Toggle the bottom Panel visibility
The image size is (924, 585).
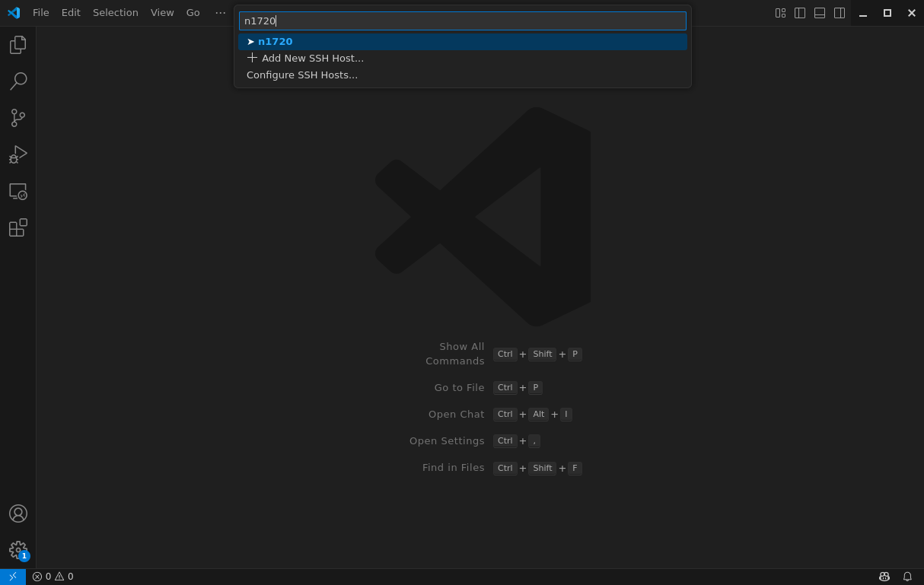tap(820, 13)
